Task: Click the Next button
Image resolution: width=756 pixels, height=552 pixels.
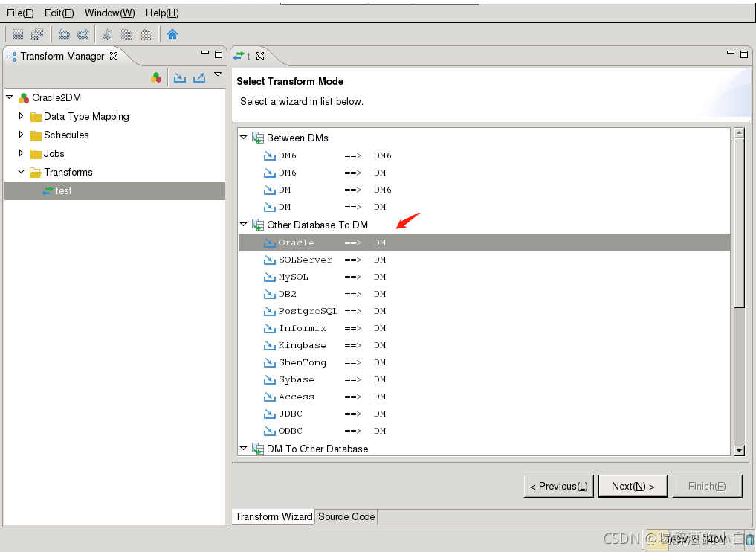Action: 633,486
